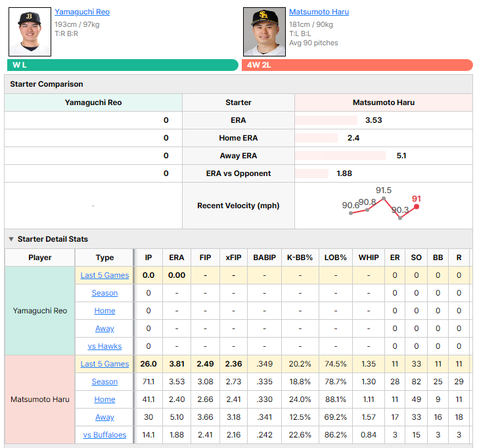Viewport: 477px width, 448px height.
Task: Click the Player column header
Action: click(x=40, y=258)
